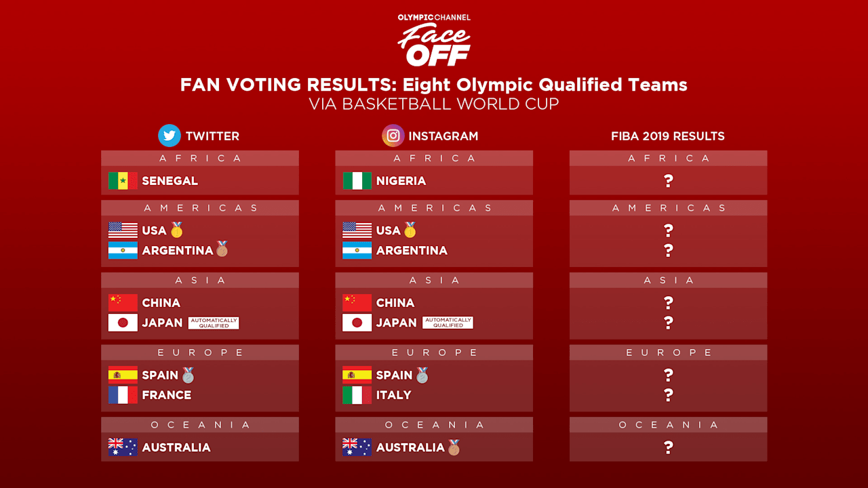Viewport: 868px width, 488px height.
Task: Click the TWITTER column heading
Action: pos(212,136)
